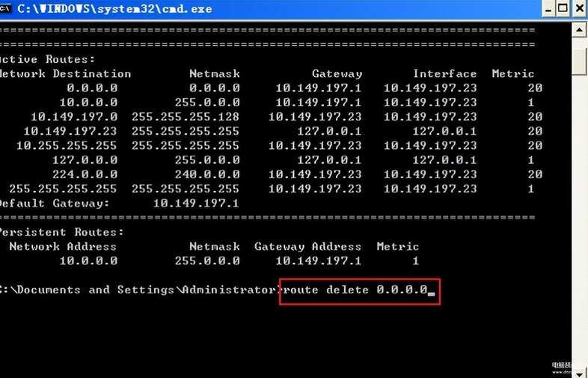Screen dimensions: 588x378
Task: Click the prompt path Documents and Settings\Administrator
Action: pos(146,290)
